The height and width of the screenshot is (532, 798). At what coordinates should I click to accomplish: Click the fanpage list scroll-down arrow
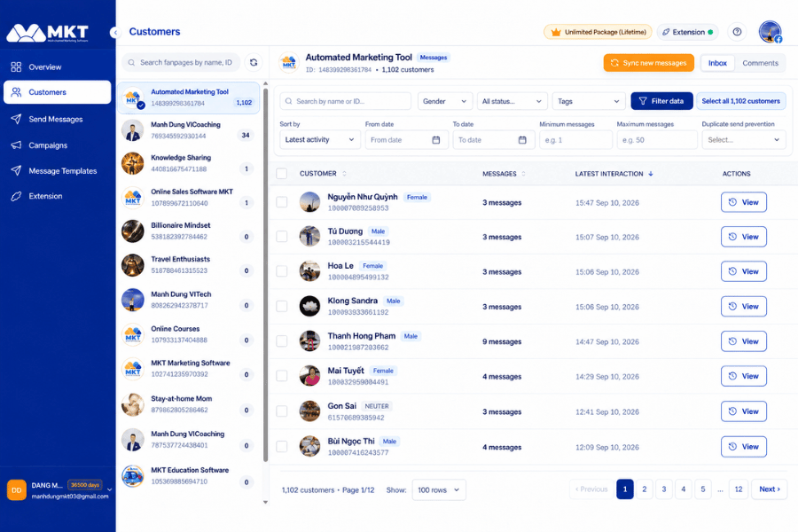click(x=265, y=502)
